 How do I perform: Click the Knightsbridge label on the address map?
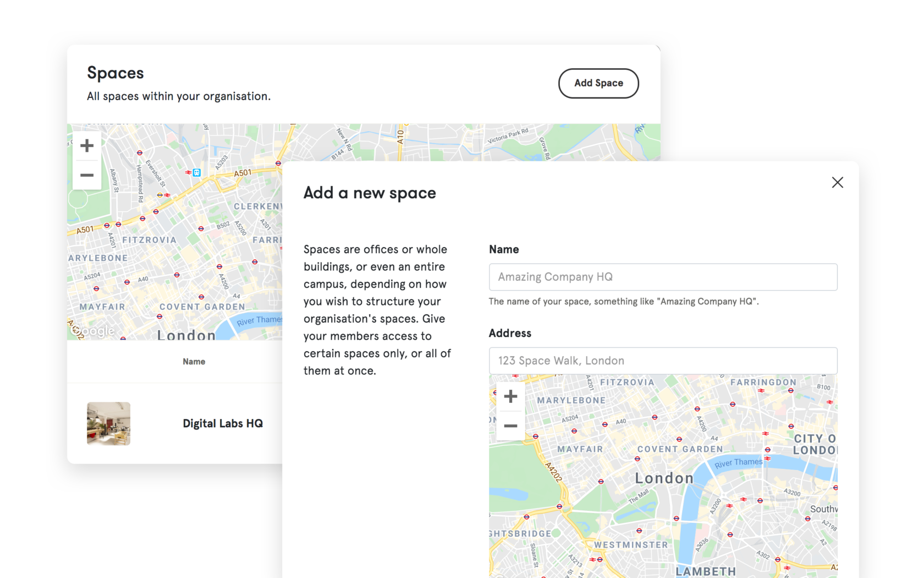pyautogui.click(x=520, y=534)
